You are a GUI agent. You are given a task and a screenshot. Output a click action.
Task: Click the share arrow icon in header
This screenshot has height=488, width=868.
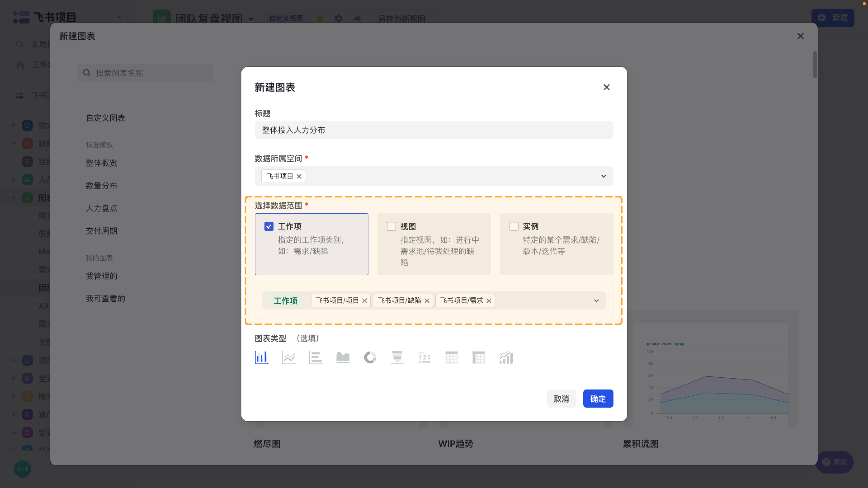(358, 18)
